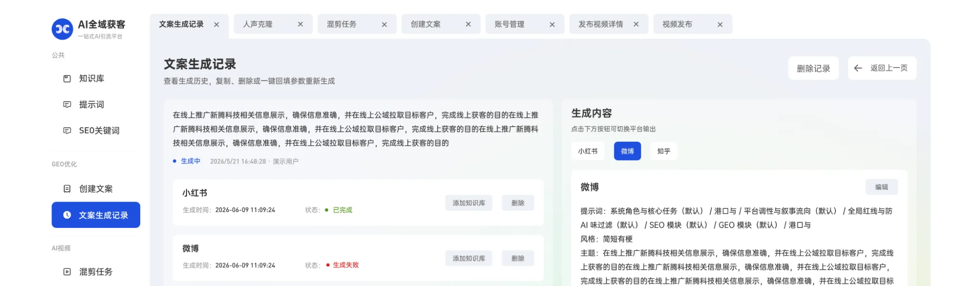Click 添加知识库 in the 小红书 row
Image resolution: width=980 pixels, height=286 pixels.
pos(469,203)
